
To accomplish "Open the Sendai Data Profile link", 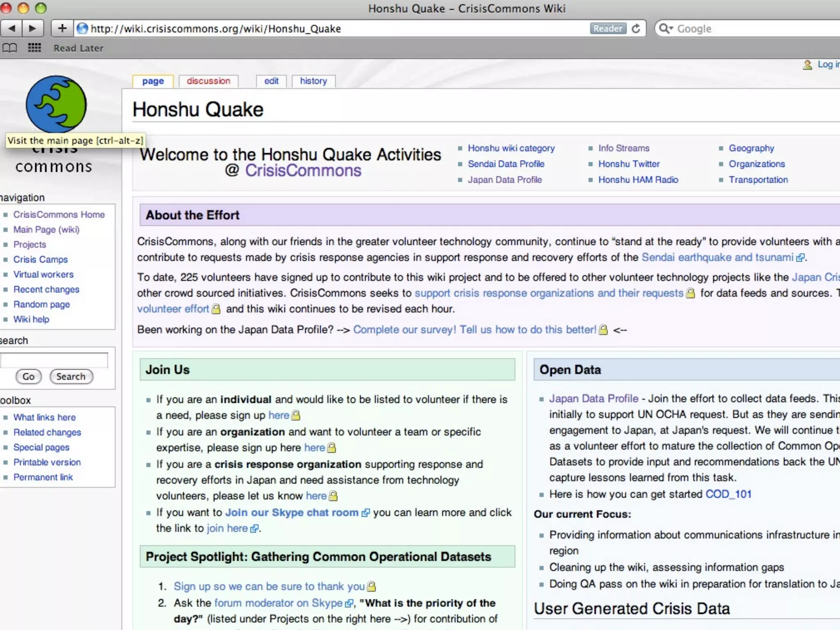I will pos(506,164).
